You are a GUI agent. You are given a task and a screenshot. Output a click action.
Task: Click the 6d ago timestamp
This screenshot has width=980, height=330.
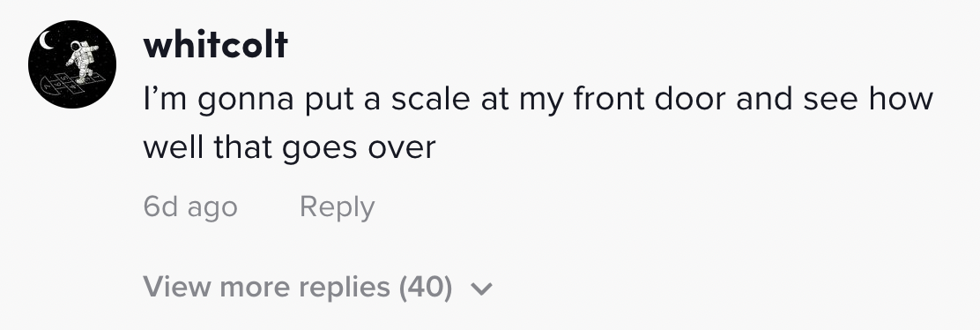coord(190,206)
